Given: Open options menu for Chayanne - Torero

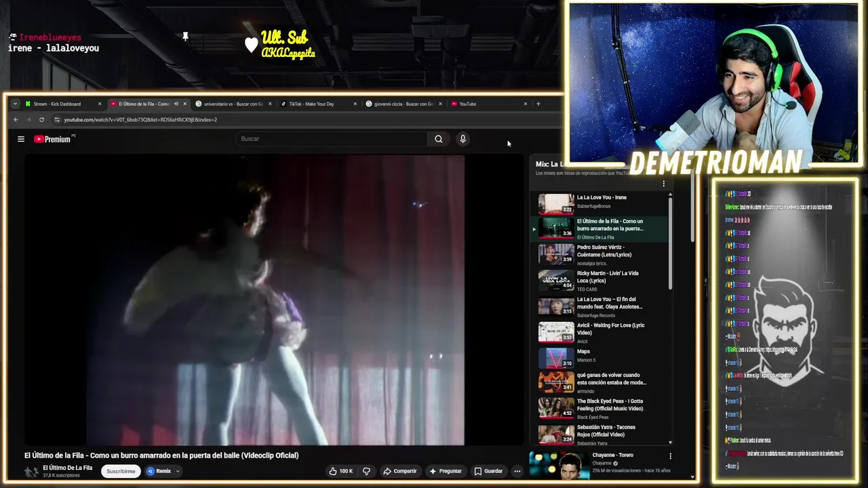Looking at the screenshot, I should (x=670, y=456).
